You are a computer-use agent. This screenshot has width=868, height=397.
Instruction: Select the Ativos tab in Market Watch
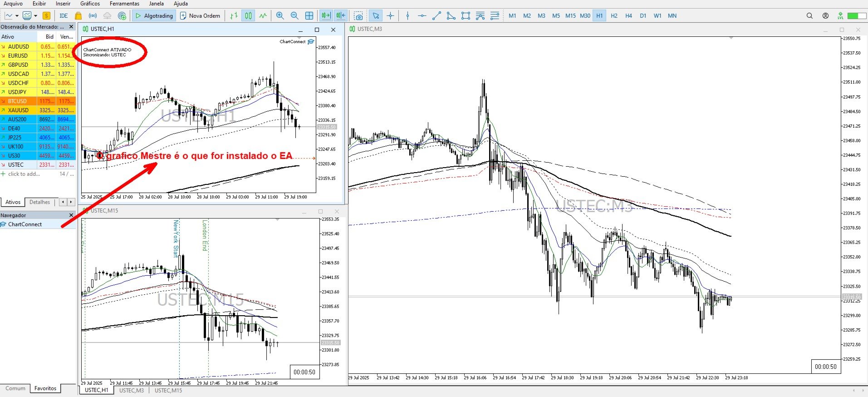pyautogui.click(x=13, y=202)
